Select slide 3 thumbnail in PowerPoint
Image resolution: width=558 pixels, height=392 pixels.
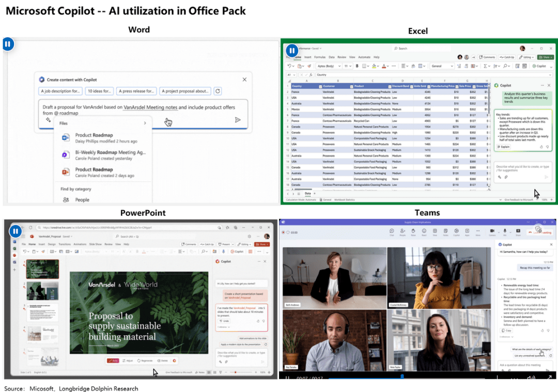click(42, 312)
